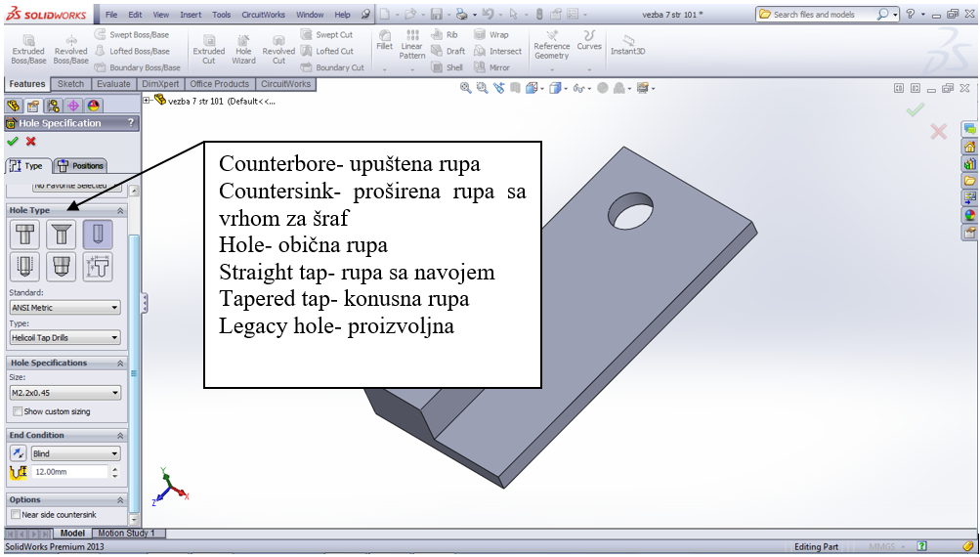Open the DimXpertManager tab icon

pos(73,106)
